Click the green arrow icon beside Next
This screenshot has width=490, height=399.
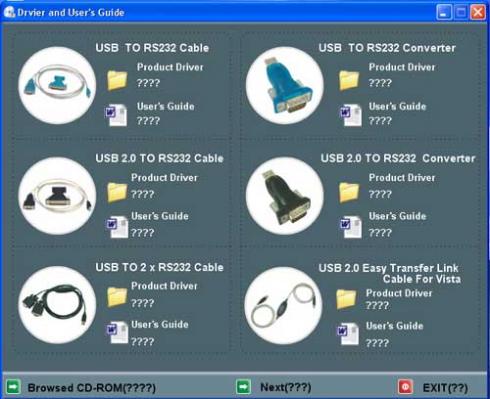243,387
